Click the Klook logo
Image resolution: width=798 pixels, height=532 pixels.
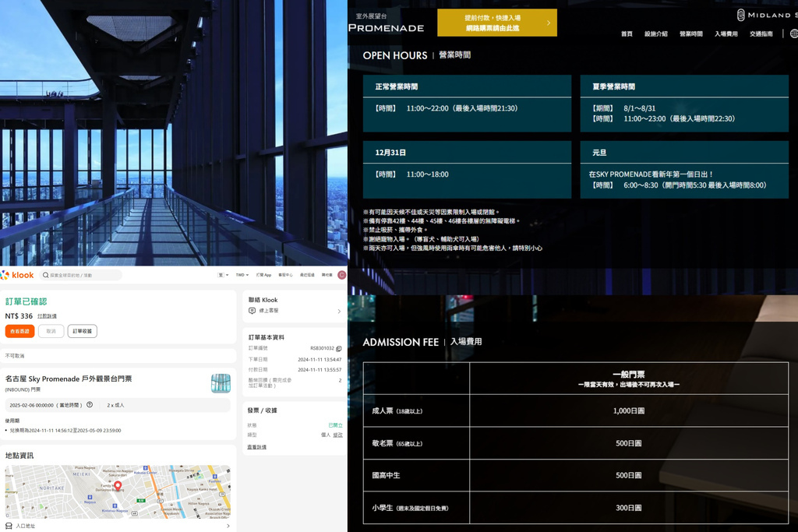[17, 275]
